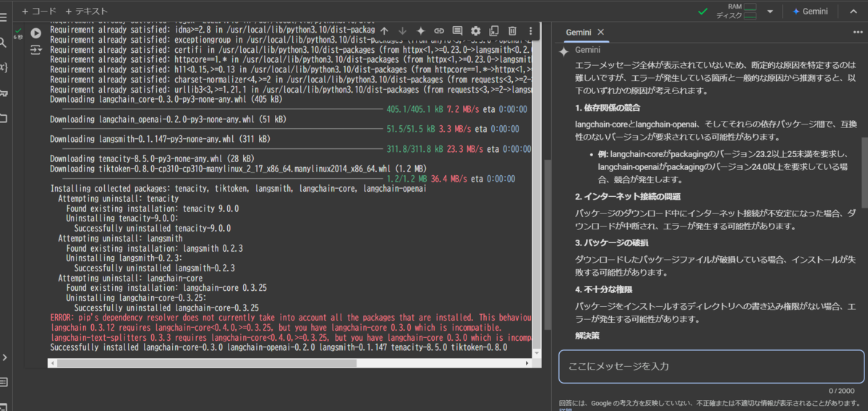Viewport: 868px width, 411px height.
Task: Close the Gemini tab with X
Action: (600, 33)
